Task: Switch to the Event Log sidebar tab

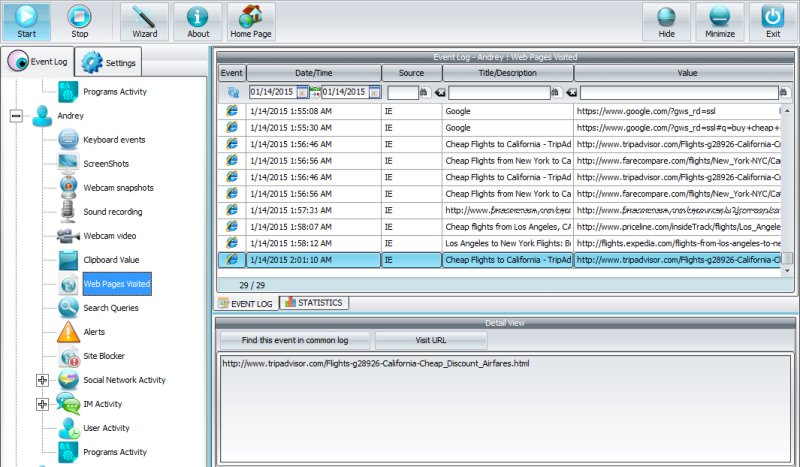Action: point(38,62)
